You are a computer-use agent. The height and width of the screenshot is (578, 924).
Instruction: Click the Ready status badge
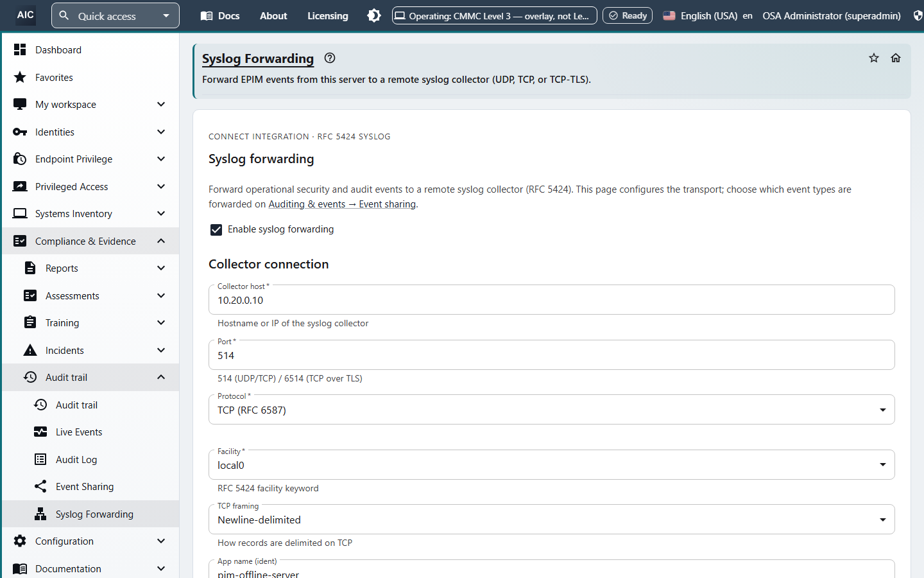pos(628,15)
